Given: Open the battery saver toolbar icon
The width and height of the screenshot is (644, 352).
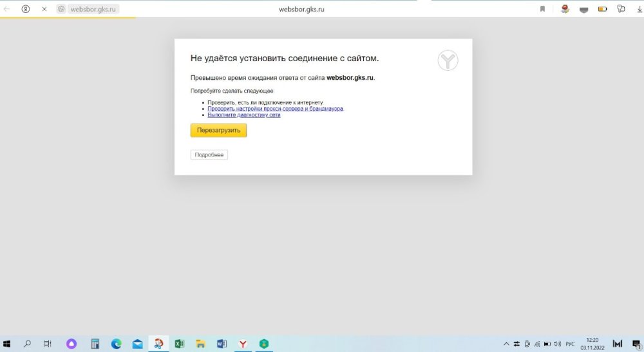Looking at the screenshot, I should point(602,9).
